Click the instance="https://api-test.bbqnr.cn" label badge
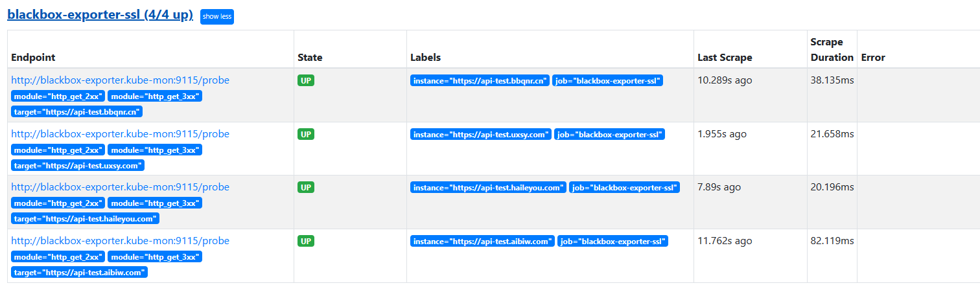The width and height of the screenshot is (980, 294). (480, 81)
